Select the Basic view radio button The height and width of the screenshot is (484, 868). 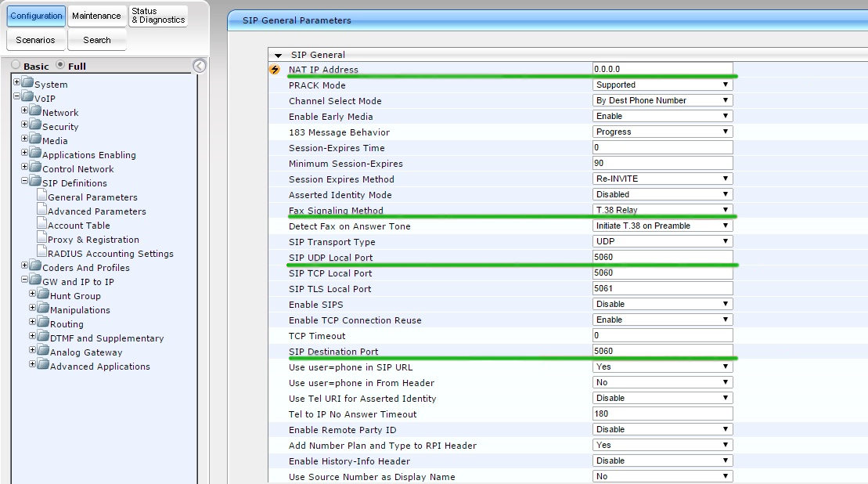click(16, 66)
